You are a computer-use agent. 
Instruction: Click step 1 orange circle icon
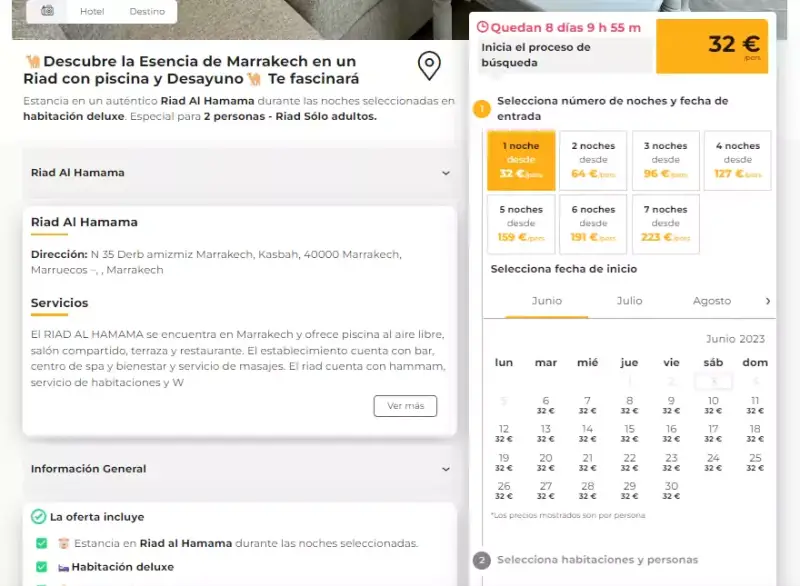(482, 109)
